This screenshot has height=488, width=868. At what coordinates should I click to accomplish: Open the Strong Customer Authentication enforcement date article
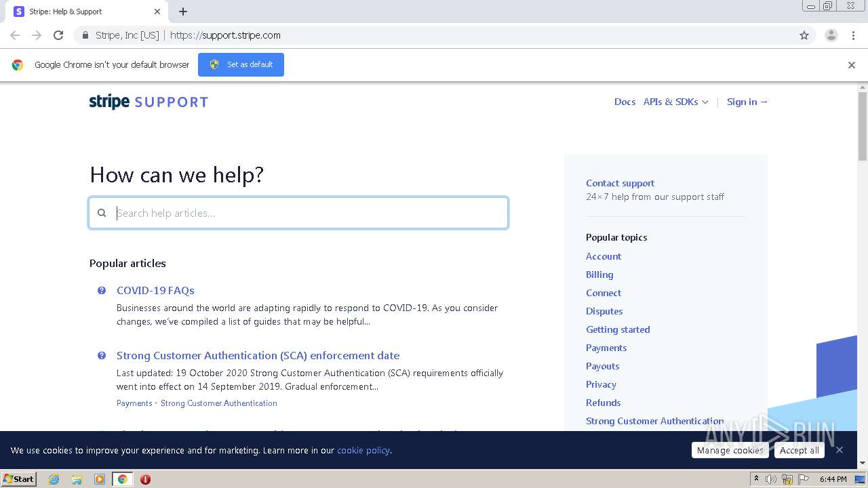258,355
